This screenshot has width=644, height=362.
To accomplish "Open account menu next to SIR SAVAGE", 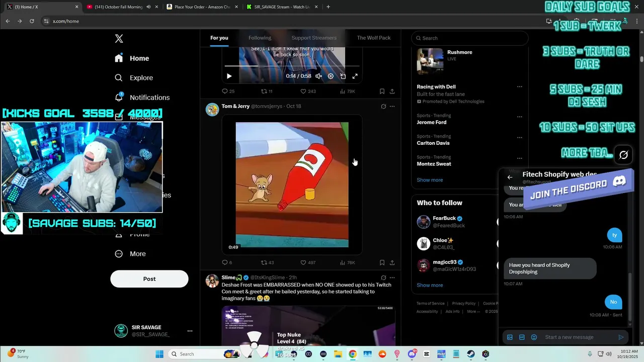I will pos(190,331).
